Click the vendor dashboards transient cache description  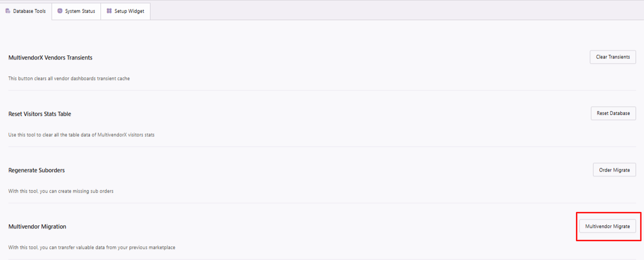point(69,78)
